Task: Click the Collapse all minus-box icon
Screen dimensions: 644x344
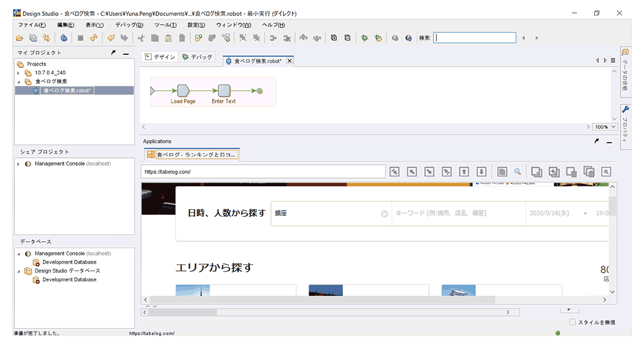Action: [x=347, y=38]
